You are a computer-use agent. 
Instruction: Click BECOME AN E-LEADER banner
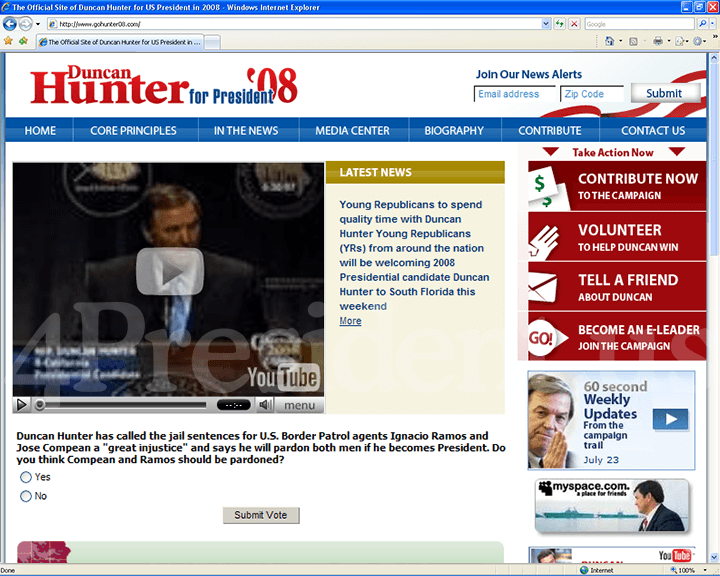[617, 337]
